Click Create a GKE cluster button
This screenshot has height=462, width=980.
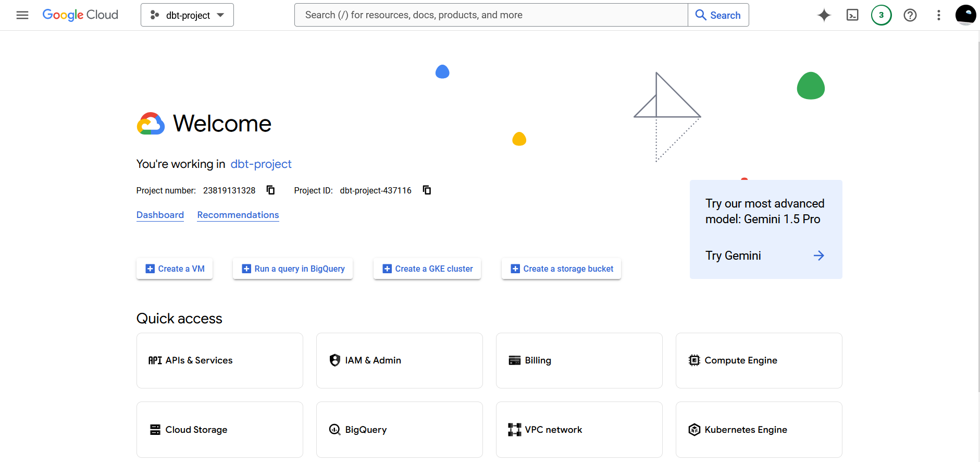click(x=427, y=269)
